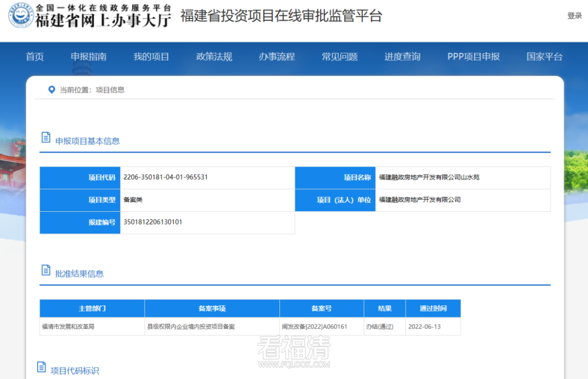Click the 福清市发展和改革局 cell

[x=92, y=327]
